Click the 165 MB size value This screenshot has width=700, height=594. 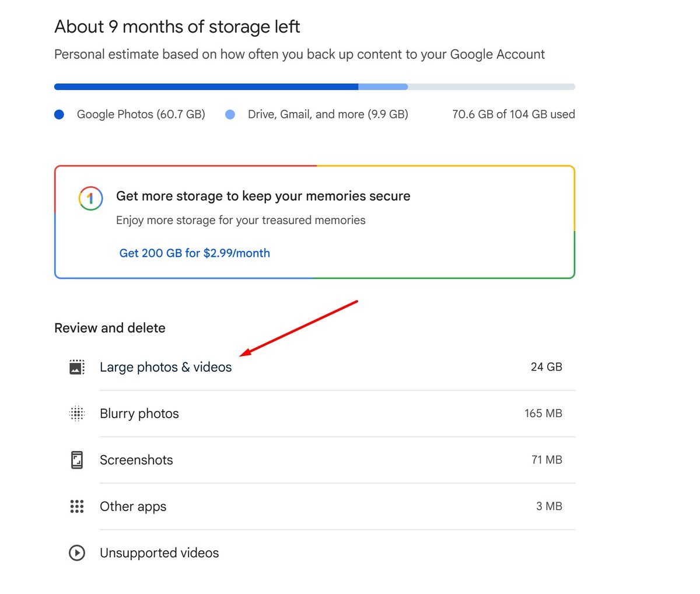click(x=543, y=414)
